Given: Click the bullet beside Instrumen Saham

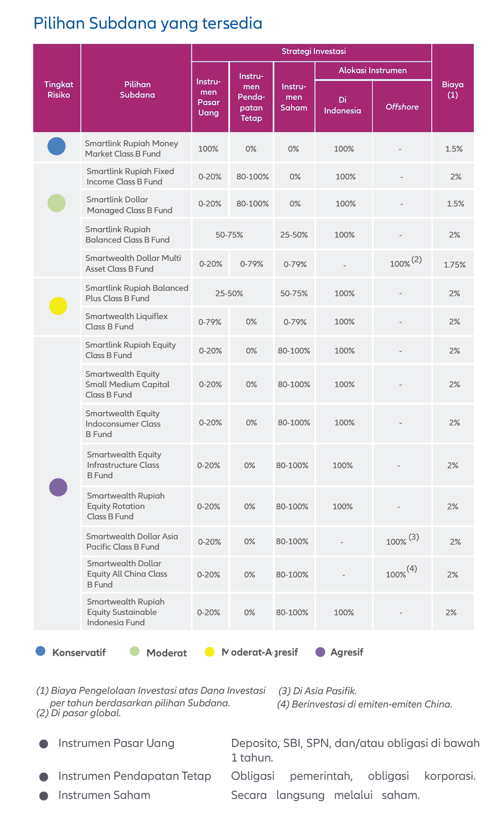Looking at the screenshot, I should pyautogui.click(x=44, y=796).
